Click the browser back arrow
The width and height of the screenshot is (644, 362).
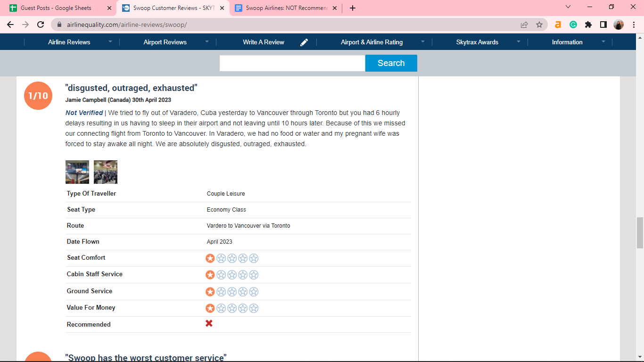click(x=10, y=25)
